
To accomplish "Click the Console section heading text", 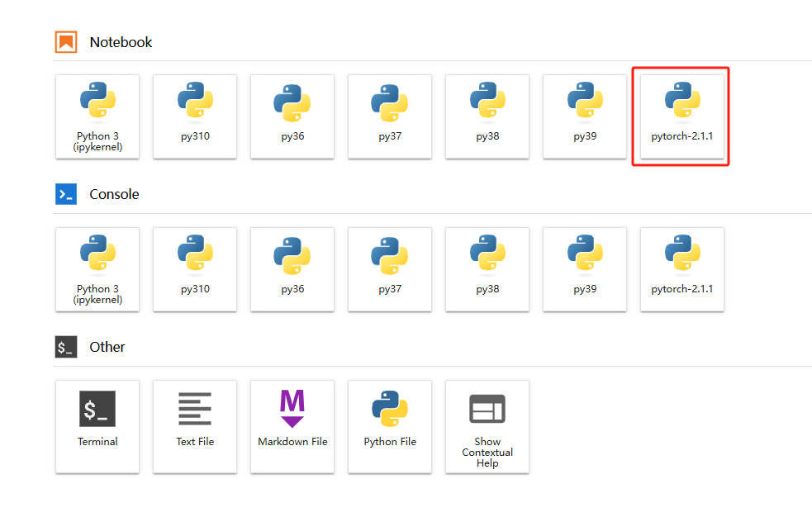I will coord(114,194).
